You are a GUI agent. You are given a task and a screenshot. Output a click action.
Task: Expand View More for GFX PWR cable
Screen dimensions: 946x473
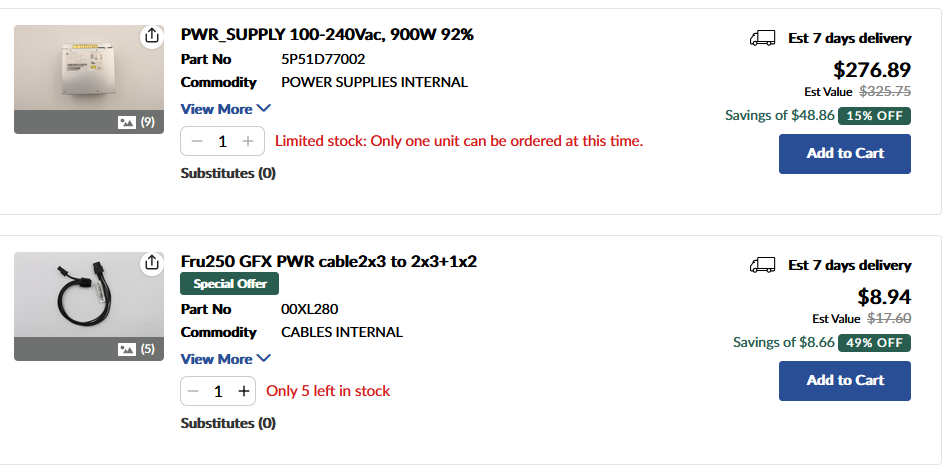(225, 359)
